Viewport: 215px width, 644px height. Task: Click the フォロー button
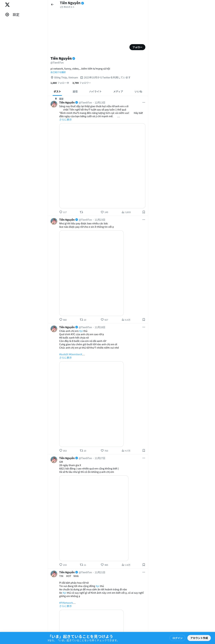pyautogui.click(x=137, y=47)
